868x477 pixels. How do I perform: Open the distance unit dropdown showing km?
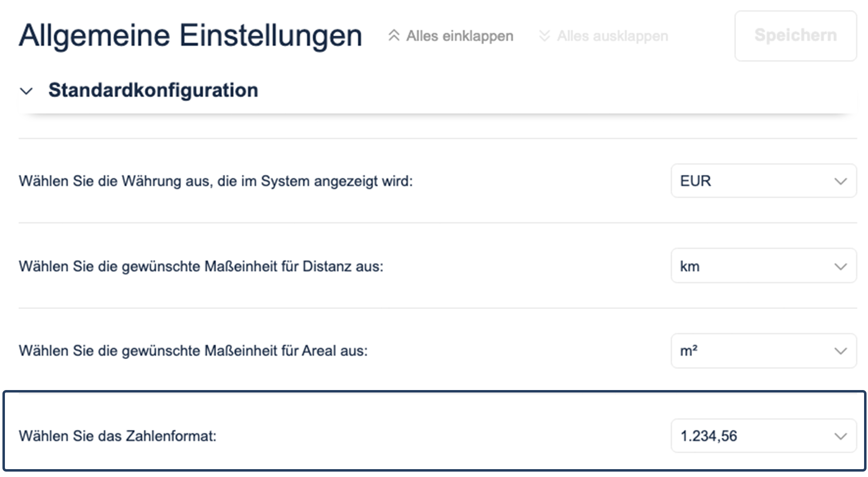click(x=756, y=266)
